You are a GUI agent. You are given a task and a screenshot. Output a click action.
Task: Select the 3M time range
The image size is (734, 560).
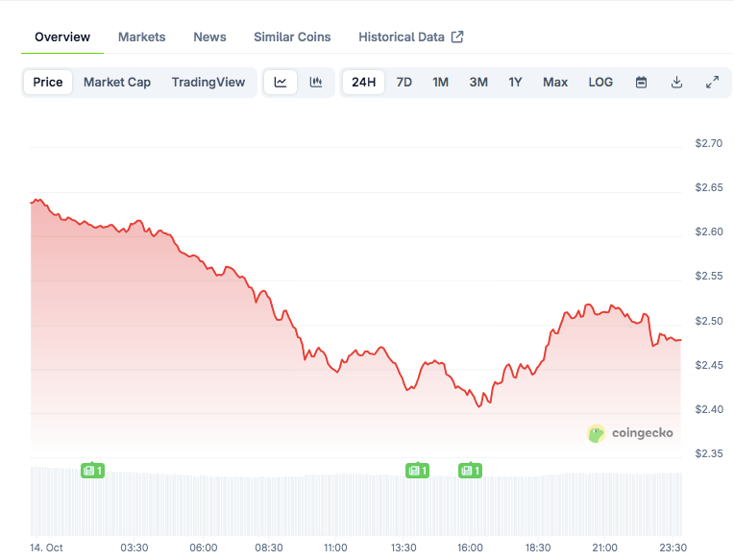(x=478, y=83)
